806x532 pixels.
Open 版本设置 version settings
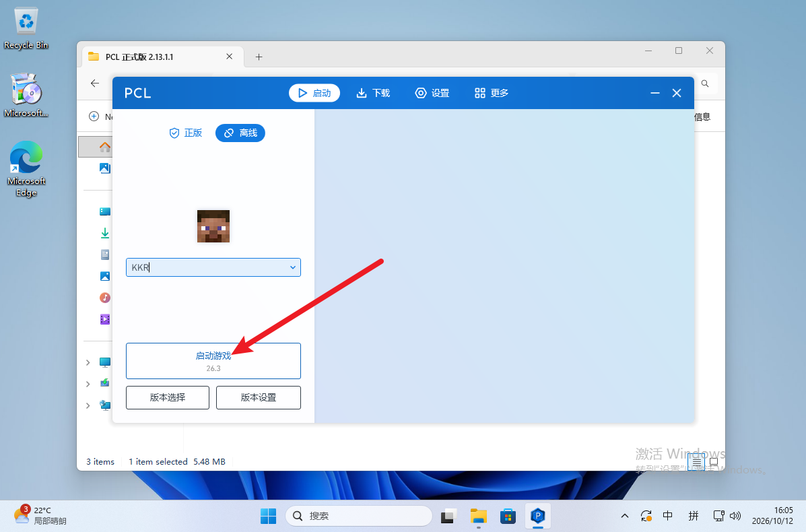(x=259, y=398)
